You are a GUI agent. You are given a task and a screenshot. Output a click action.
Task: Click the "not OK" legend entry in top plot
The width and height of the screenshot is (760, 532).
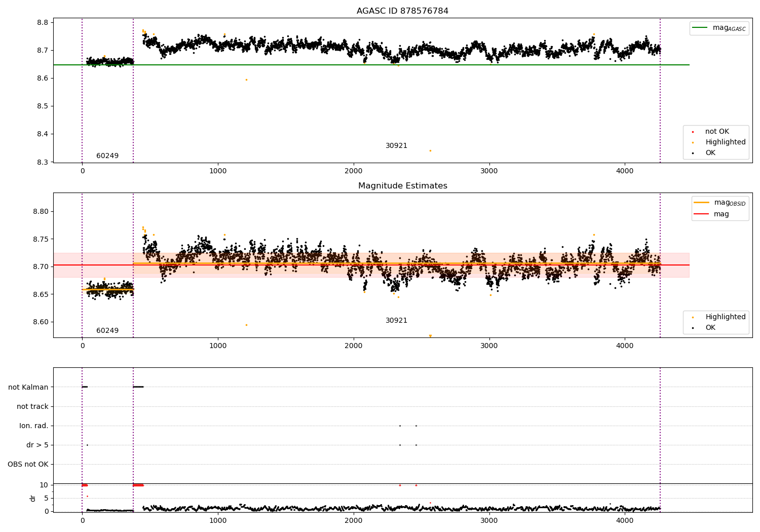(x=717, y=132)
